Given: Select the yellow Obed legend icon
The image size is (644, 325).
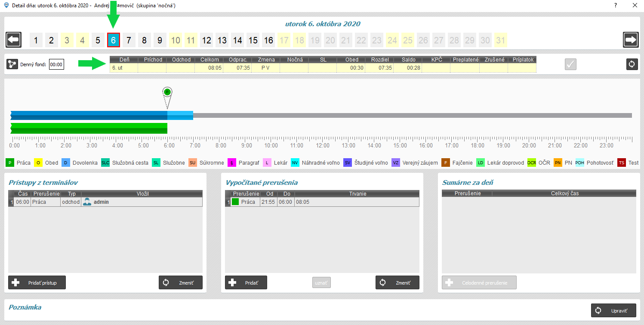Looking at the screenshot, I should coord(38,163).
